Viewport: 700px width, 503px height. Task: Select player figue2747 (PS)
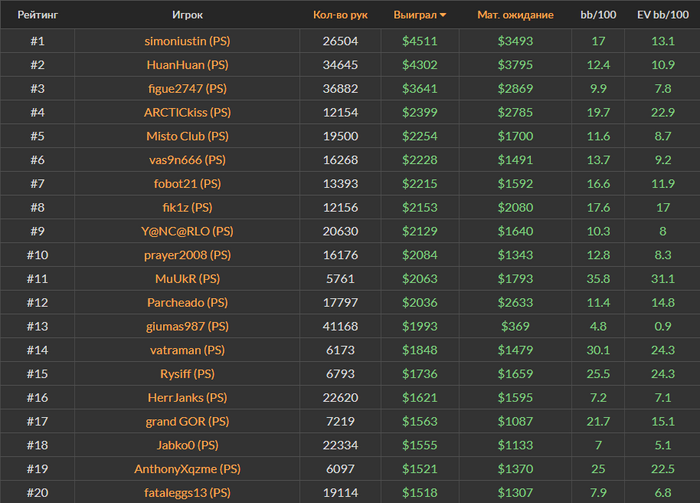coord(188,89)
